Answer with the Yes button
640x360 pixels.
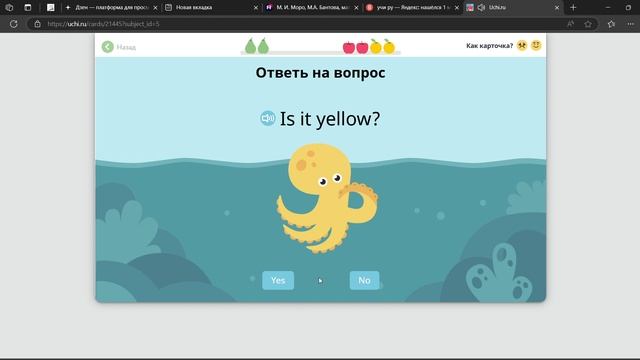278,280
